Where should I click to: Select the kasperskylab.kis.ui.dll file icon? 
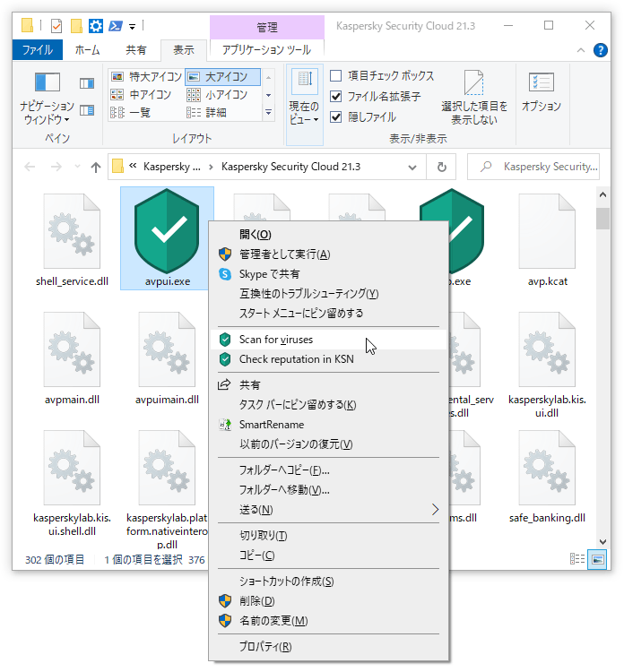point(547,349)
